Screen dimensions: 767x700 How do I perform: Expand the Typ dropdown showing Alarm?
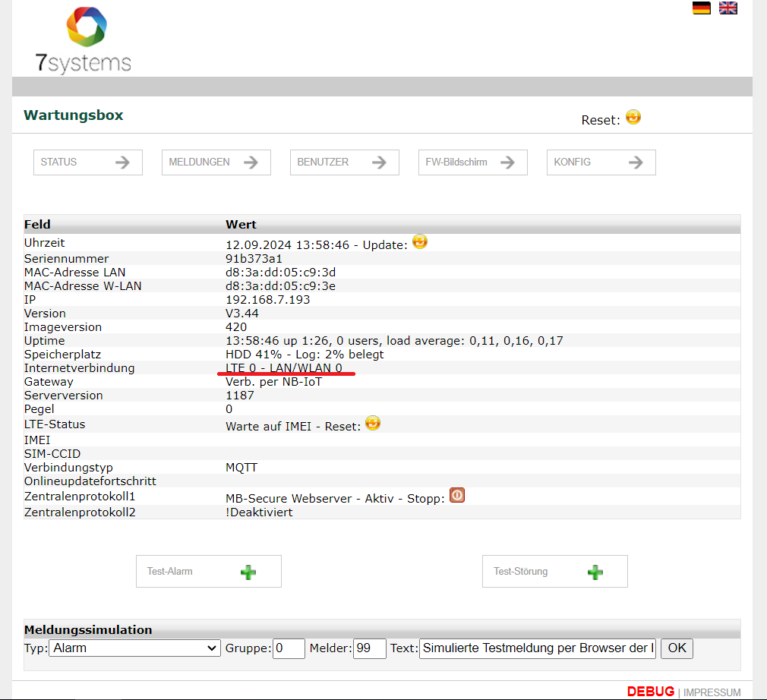pyautogui.click(x=134, y=648)
